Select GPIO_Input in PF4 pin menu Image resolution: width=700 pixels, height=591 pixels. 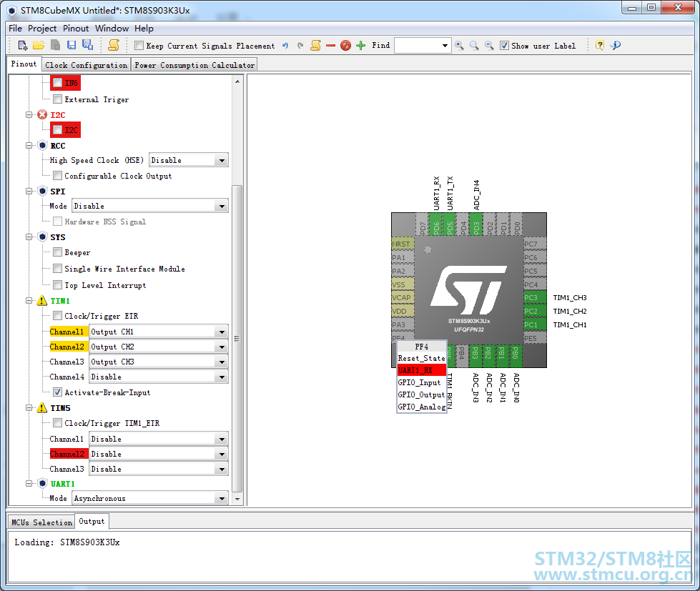click(x=421, y=382)
